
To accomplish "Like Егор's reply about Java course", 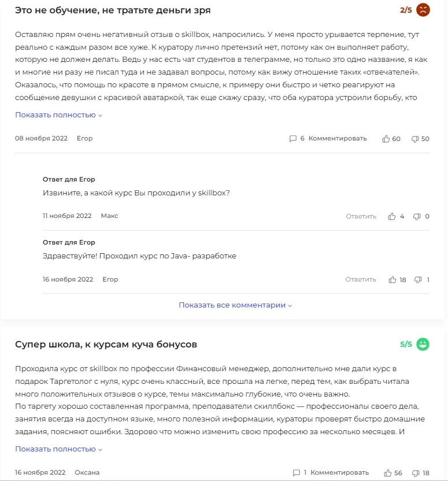I will point(393,280).
